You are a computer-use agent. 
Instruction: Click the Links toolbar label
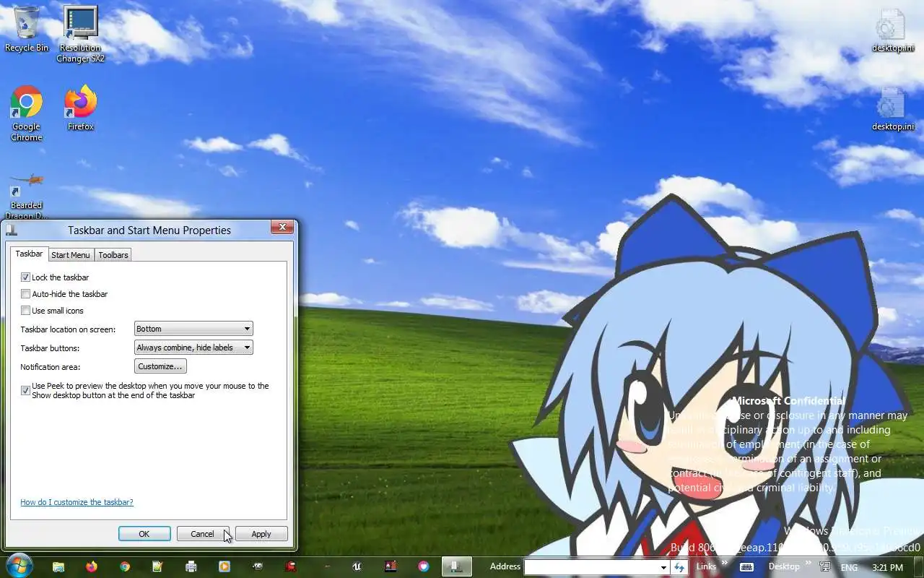(706, 567)
